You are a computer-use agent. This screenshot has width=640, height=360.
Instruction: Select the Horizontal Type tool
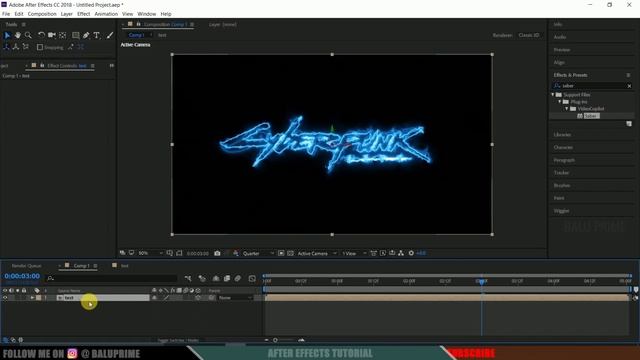pyautogui.click(x=97, y=36)
